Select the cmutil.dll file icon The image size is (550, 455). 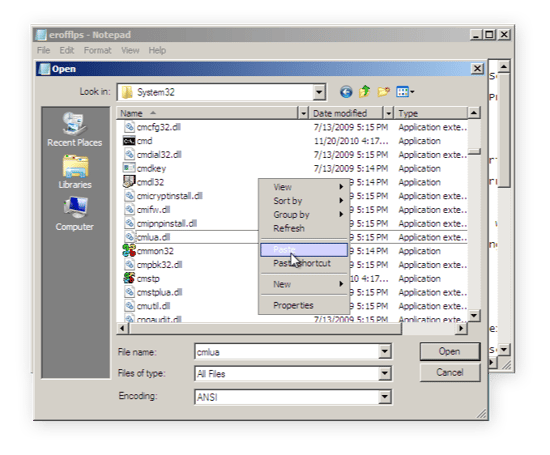[x=129, y=306]
